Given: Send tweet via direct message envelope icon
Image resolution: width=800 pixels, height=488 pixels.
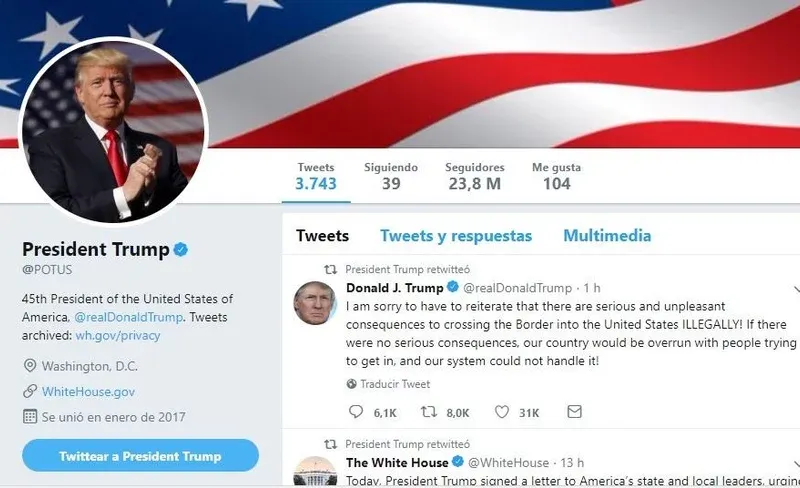Looking at the screenshot, I should tap(574, 411).
